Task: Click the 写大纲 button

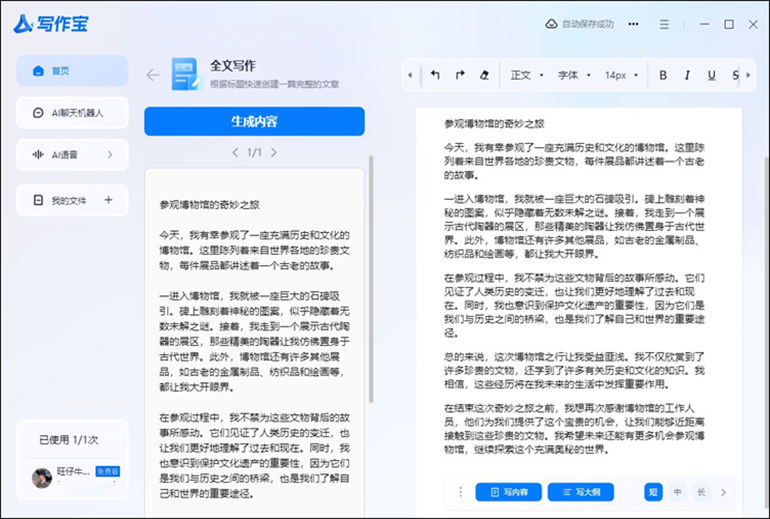Action: click(580, 492)
